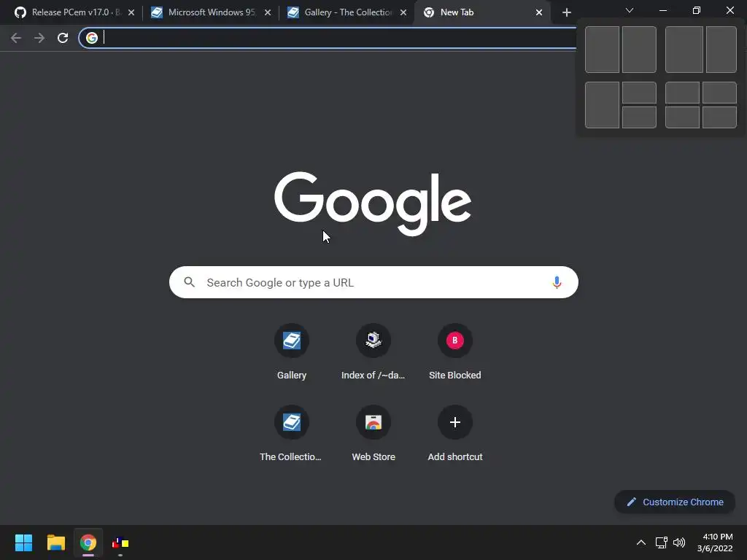747x560 pixels.
Task: Snap to bottom-right zone of three-zone layout
Action: 639,117
